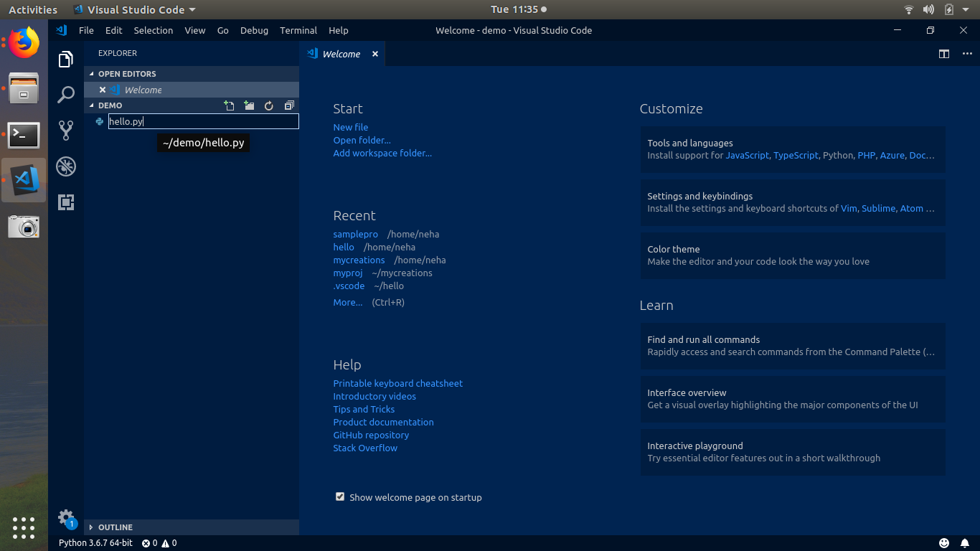Refresh the DEMO explorer tree
This screenshot has width=980, height=551.
(x=269, y=105)
